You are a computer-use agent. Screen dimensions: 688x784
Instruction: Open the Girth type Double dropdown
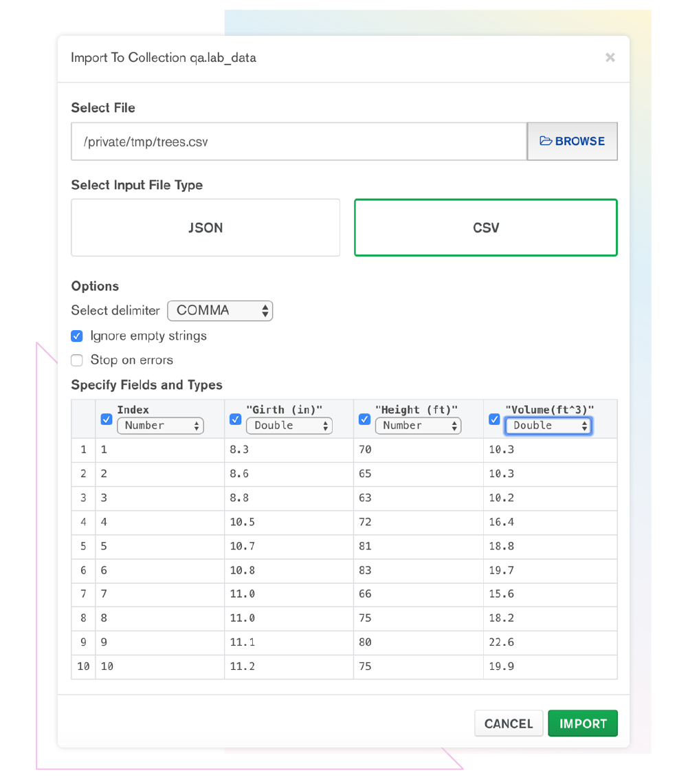pos(289,426)
